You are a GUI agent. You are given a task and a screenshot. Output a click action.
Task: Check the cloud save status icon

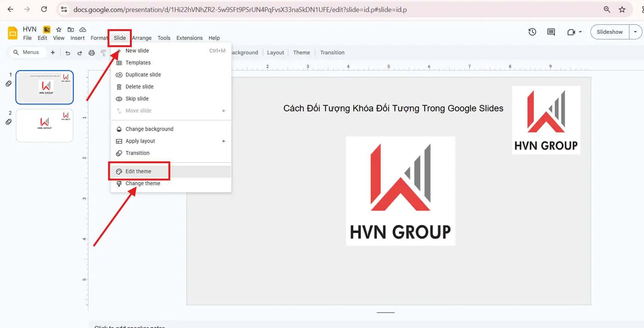coord(83,30)
